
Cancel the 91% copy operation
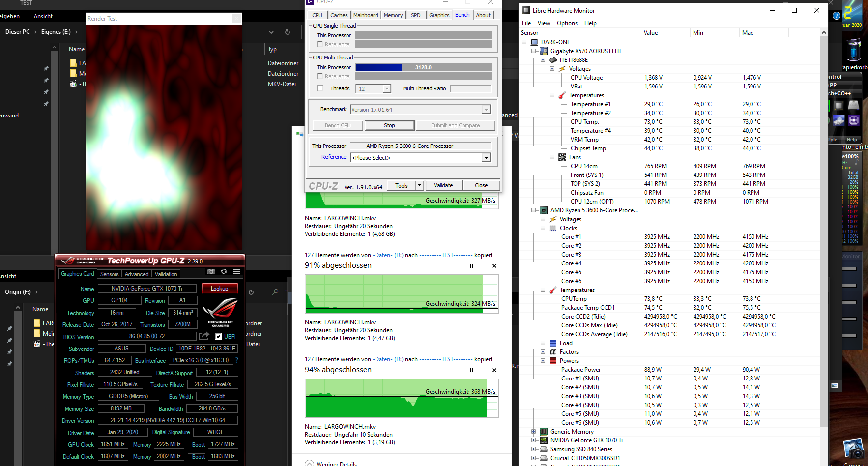click(x=494, y=266)
